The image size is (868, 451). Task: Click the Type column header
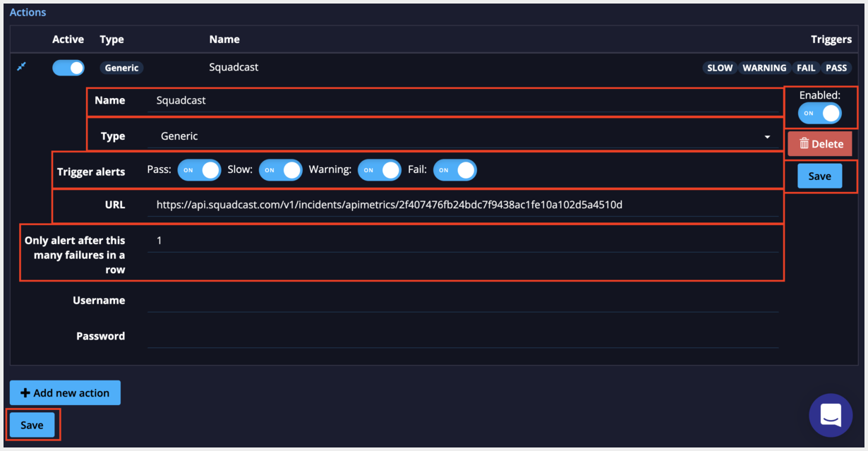pyautogui.click(x=112, y=40)
